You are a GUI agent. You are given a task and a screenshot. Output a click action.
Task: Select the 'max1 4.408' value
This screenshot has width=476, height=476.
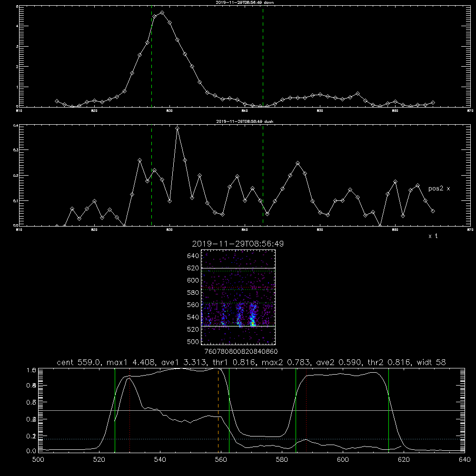tap(131, 362)
